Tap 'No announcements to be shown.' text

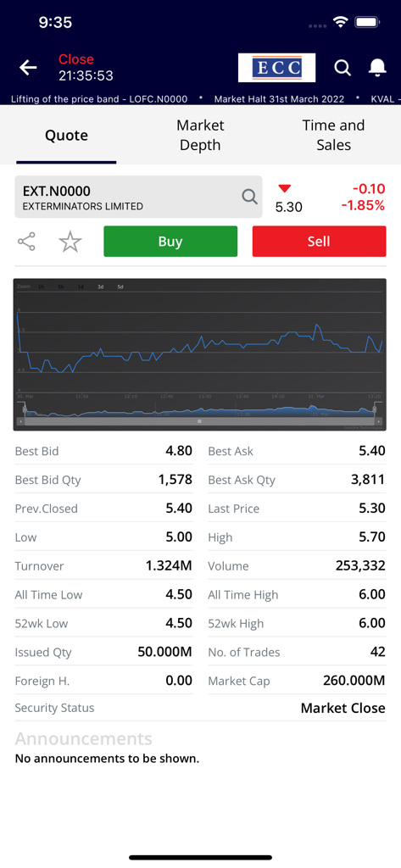[x=107, y=759]
